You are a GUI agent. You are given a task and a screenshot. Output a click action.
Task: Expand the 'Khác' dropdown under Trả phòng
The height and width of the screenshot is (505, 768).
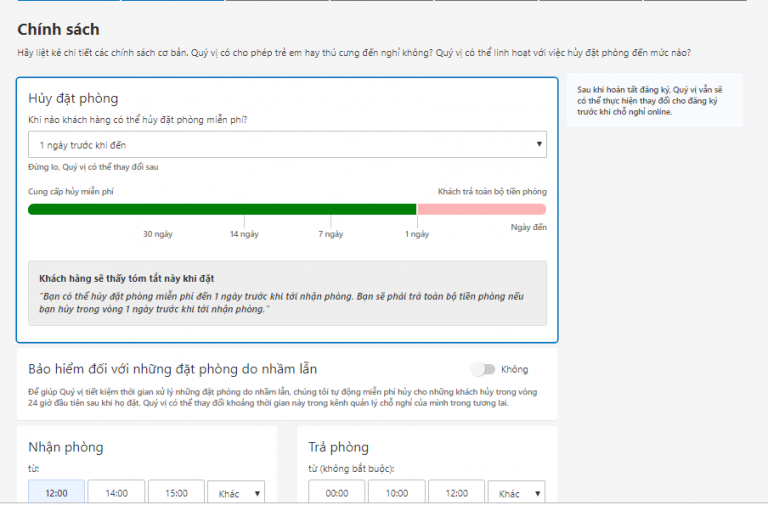(516, 493)
